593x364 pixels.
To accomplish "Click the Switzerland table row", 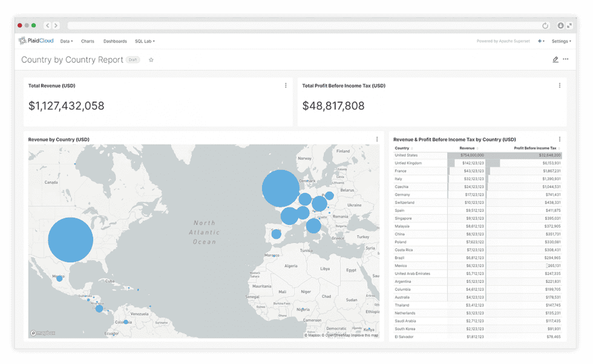I will pyautogui.click(x=477, y=203).
